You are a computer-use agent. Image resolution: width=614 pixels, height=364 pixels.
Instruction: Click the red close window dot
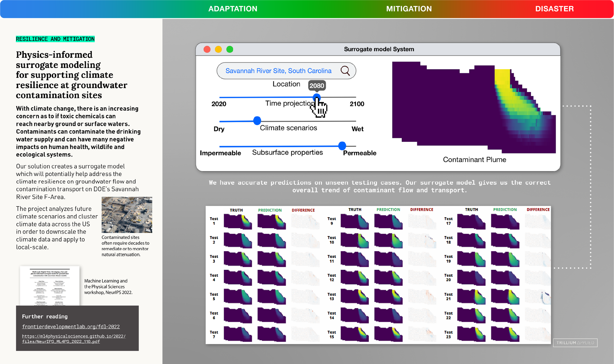pos(207,49)
